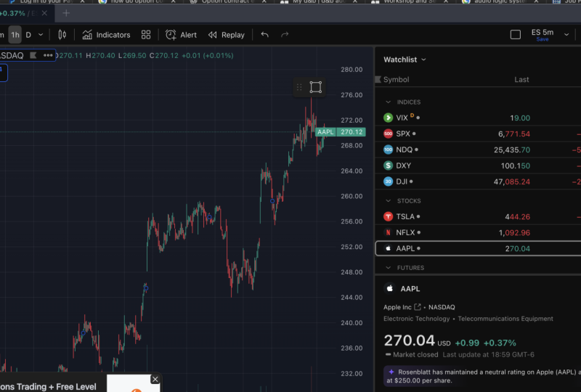Click the VIX last price 19.00
The width and height of the screenshot is (581, 392).
click(x=520, y=118)
